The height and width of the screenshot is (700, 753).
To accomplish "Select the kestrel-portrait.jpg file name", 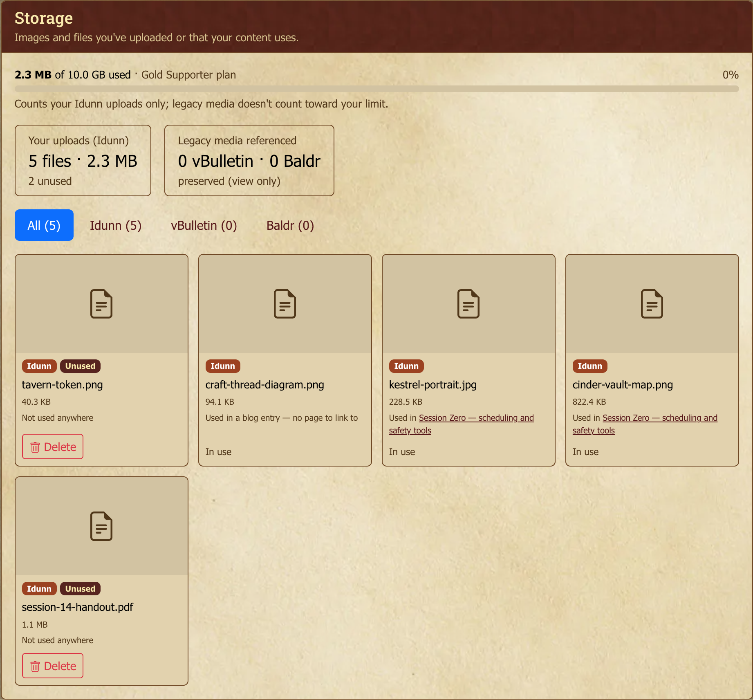I will point(433,385).
